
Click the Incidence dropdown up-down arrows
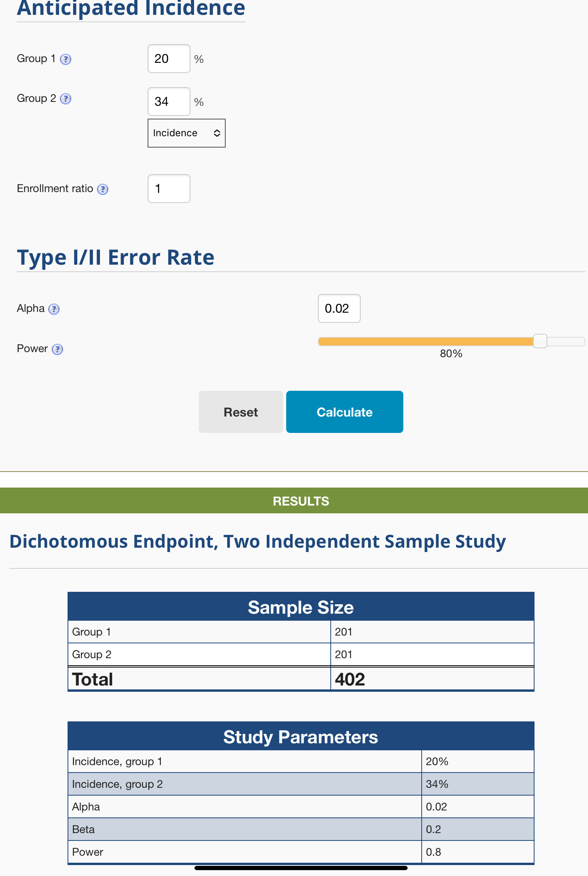tap(217, 133)
